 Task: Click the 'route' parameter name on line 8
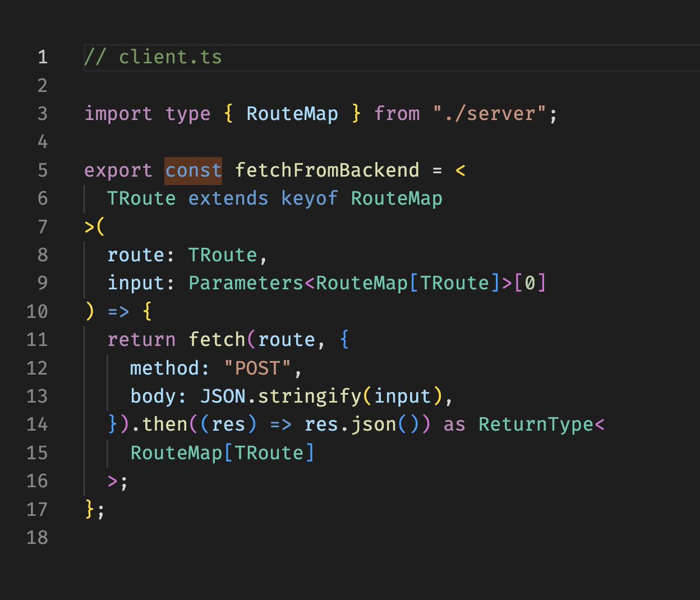(136, 255)
